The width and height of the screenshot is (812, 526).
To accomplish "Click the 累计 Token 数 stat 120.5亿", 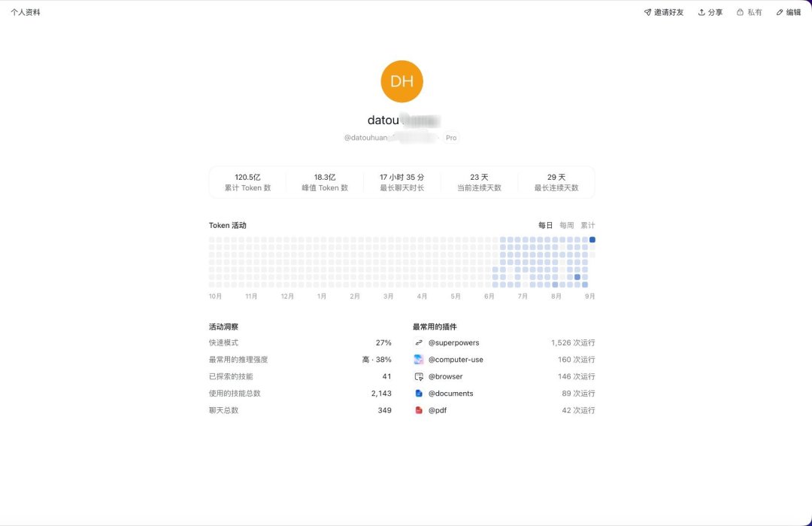I will tap(247, 182).
